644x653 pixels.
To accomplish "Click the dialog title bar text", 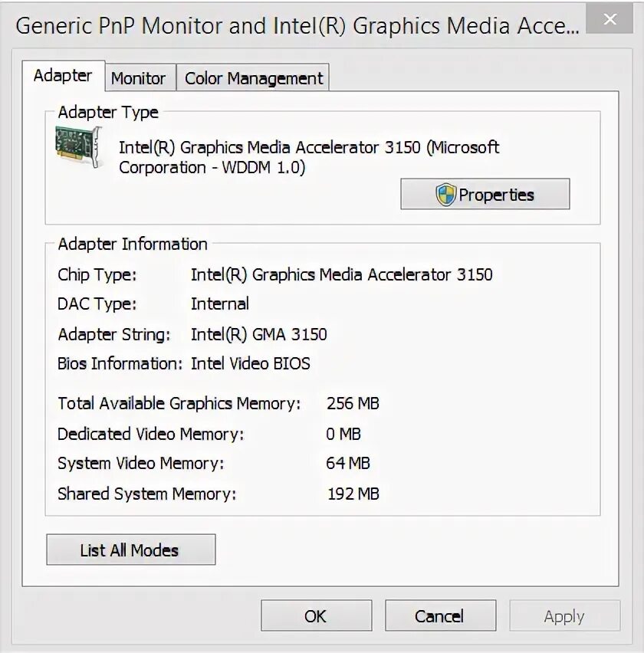I will (x=297, y=26).
